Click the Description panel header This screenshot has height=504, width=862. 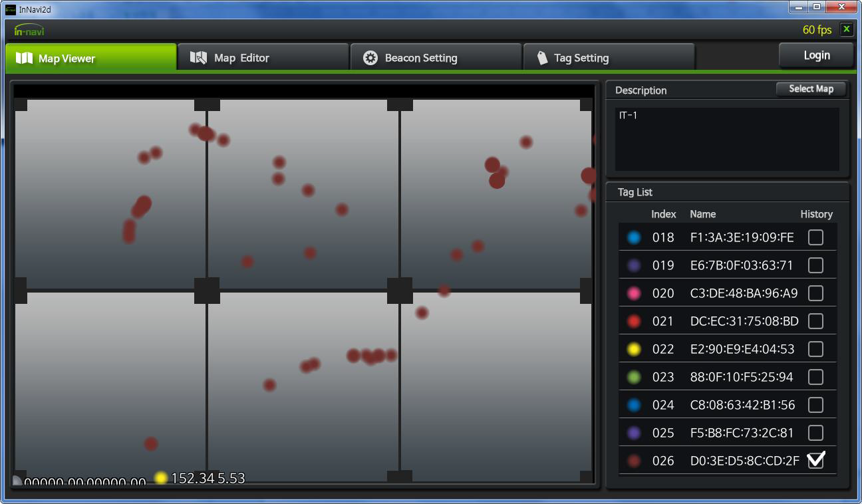click(641, 90)
